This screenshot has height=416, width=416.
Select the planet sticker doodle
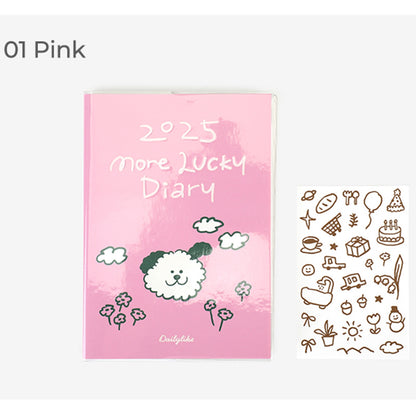pos(309,196)
